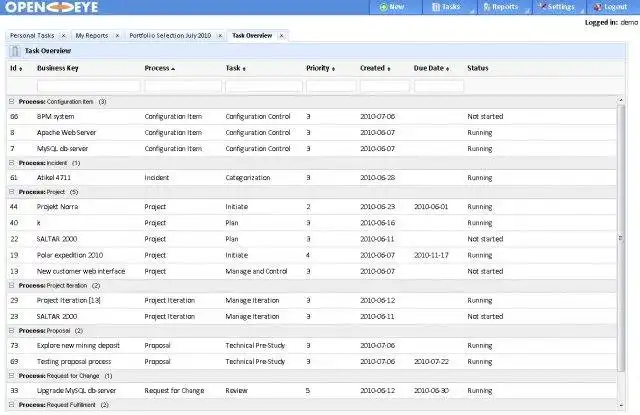The image size is (640, 415).
Task: Click the vertical scrollbar thumb
Action: [621, 238]
